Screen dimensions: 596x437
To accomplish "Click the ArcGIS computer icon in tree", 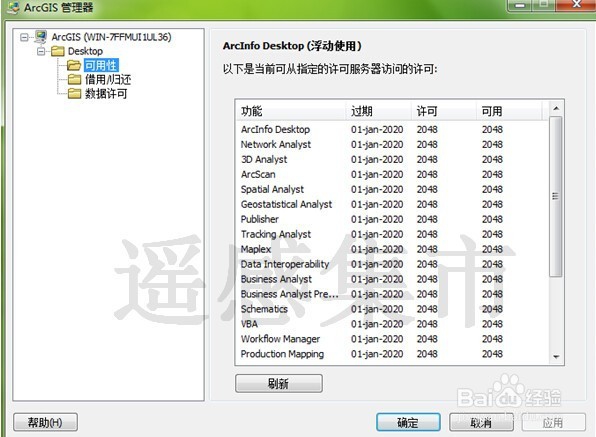I will tap(41, 37).
